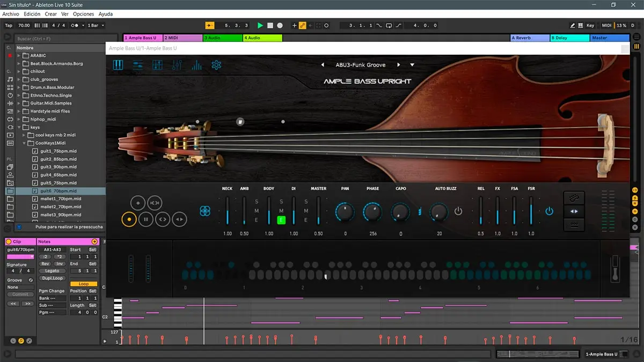
Task: Select the guit3_90bpm.mid file
Action: pyautogui.click(x=58, y=167)
